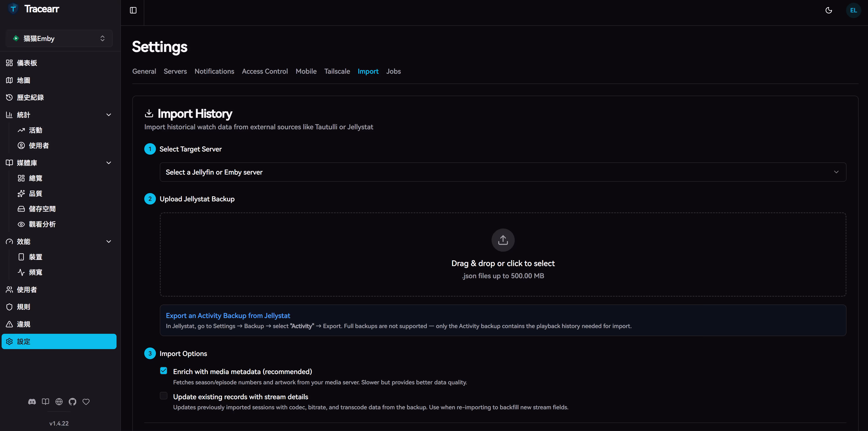Open the documentation book icon

pyautogui.click(x=46, y=402)
